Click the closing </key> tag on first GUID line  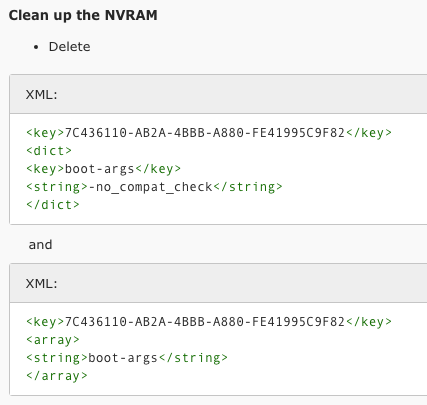click(x=369, y=133)
